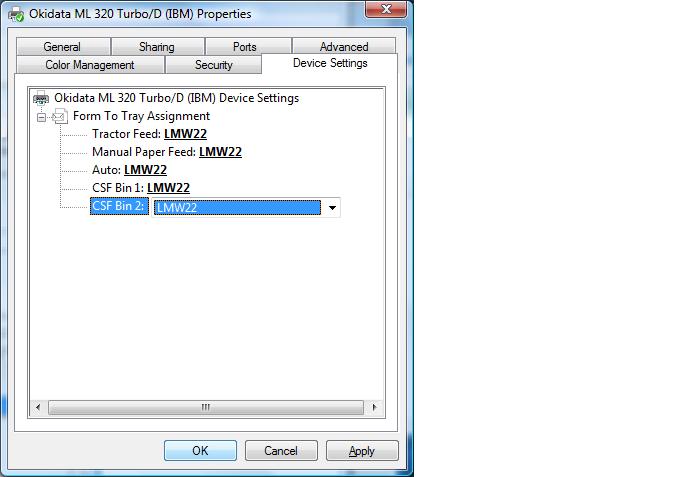Viewport: 680px width, 477px height.
Task: Switch to the General tab
Action: 62,47
